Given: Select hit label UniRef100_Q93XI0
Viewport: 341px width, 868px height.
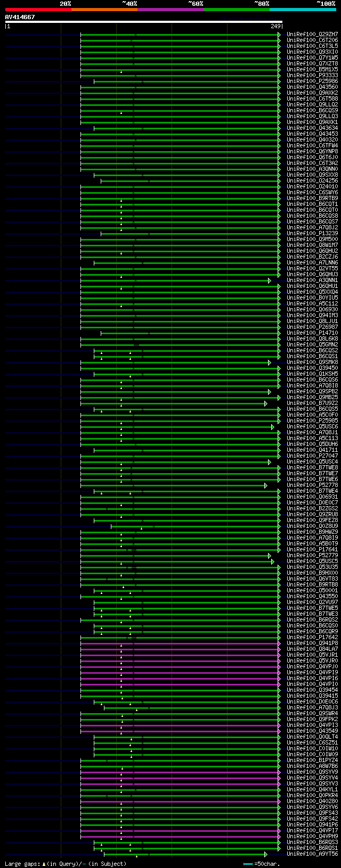Looking at the screenshot, I should click(x=312, y=52).
